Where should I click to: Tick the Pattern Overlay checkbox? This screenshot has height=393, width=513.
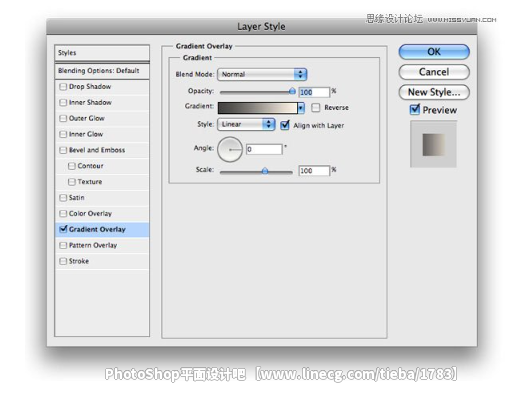pyautogui.click(x=63, y=245)
